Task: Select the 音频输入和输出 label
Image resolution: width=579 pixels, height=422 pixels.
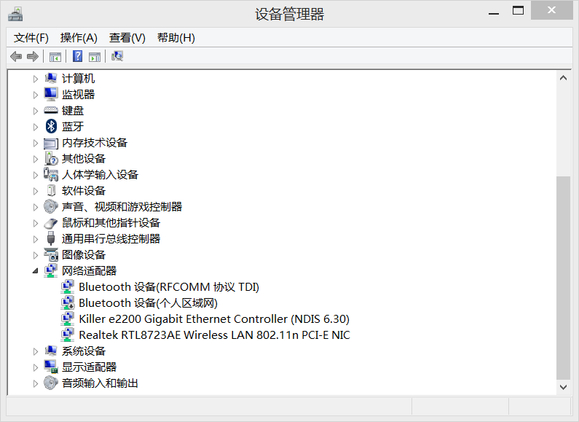Action: pyautogui.click(x=100, y=383)
